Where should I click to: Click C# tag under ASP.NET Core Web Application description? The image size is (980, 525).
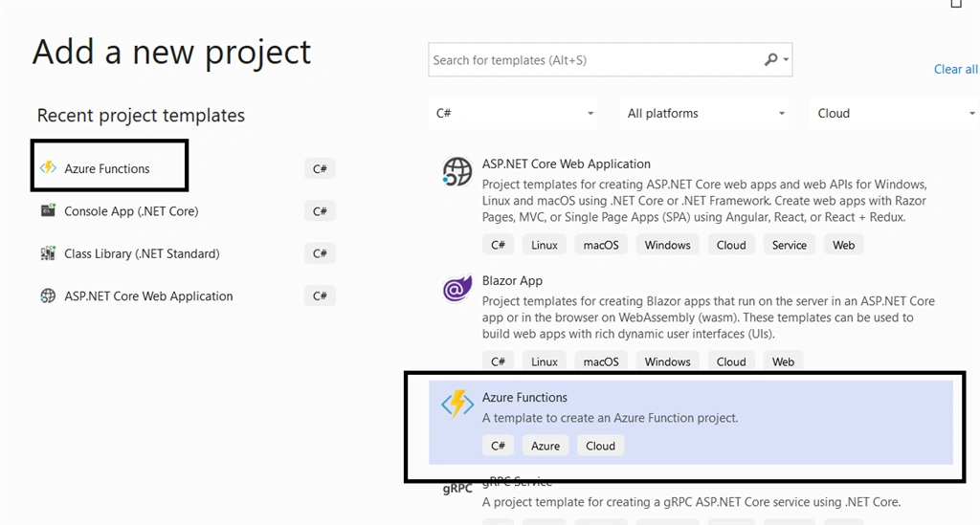click(x=498, y=245)
